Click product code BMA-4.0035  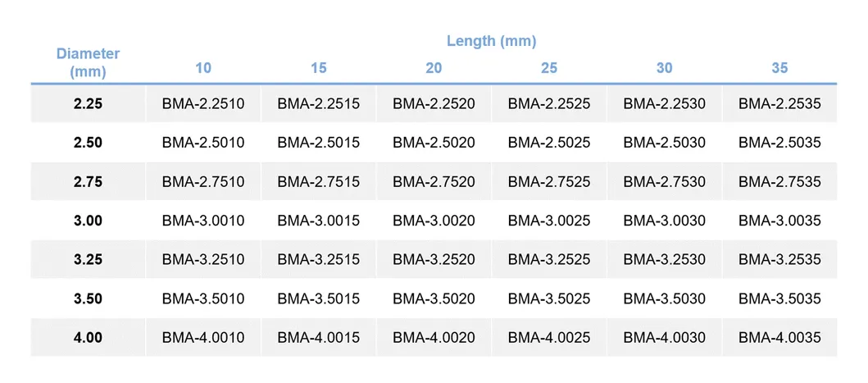click(x=779, y=337)
